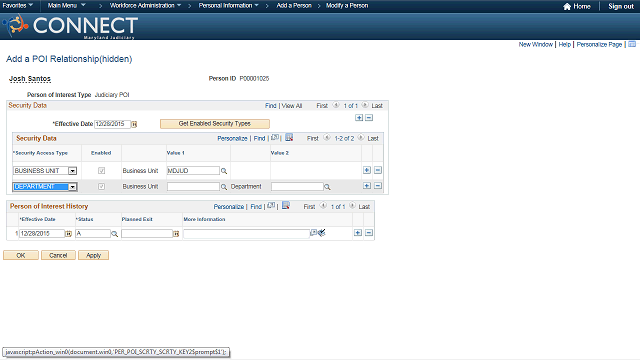Open Security Data grid view-all popup icon

tap(275, 138)
